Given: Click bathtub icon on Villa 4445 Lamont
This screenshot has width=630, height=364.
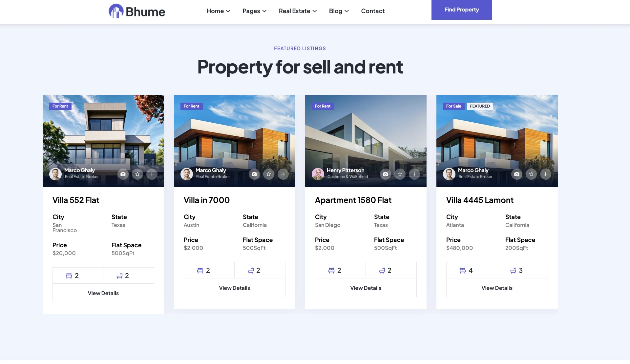Looking at the screenshot, I should tap(513, 271).
